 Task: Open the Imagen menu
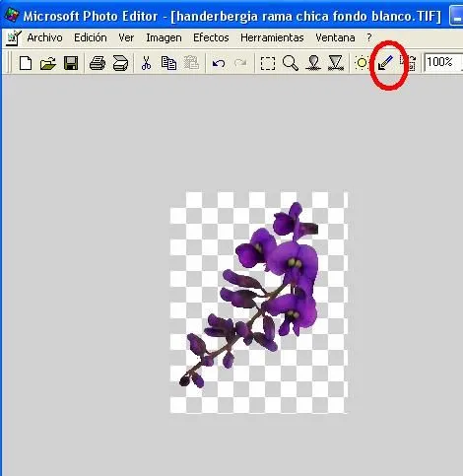pos(164,38)
